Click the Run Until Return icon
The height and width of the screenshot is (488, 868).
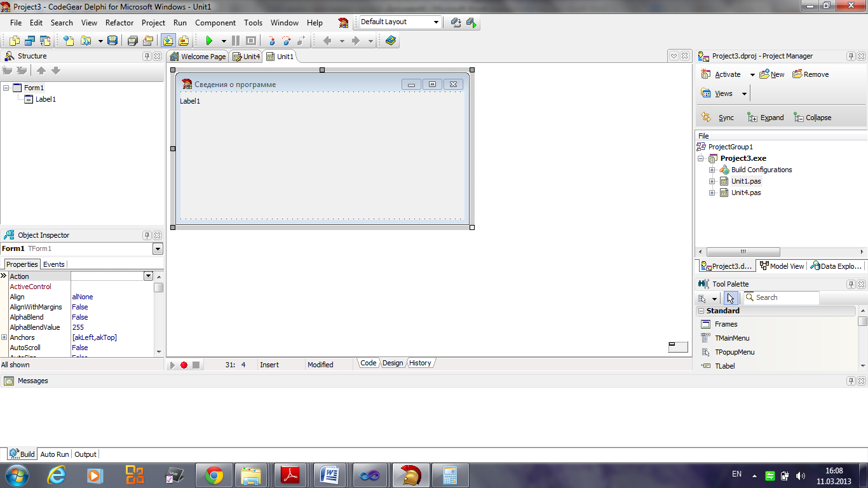click(301, 41)
